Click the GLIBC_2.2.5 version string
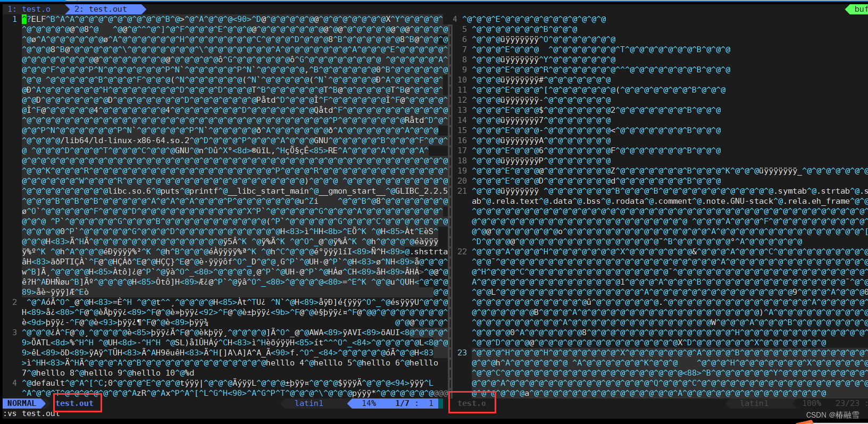The height and width of the screenshot is (424, 868). tap(420, 191)
